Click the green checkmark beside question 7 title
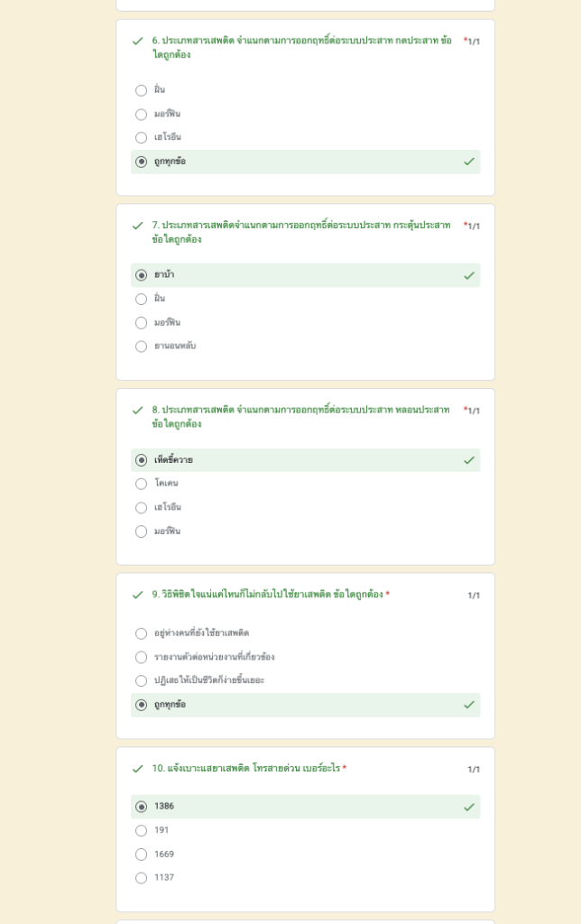This screenshot has width=581, height=924. click(138, 226)
